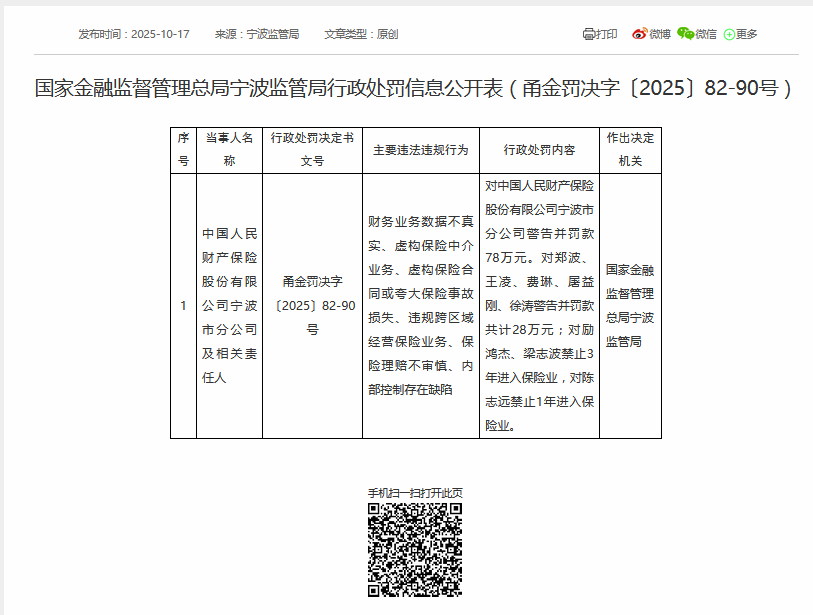This screenshot has height=615, width=813.
Task: Click the Weibo logo icon
Action: (639, 34)
